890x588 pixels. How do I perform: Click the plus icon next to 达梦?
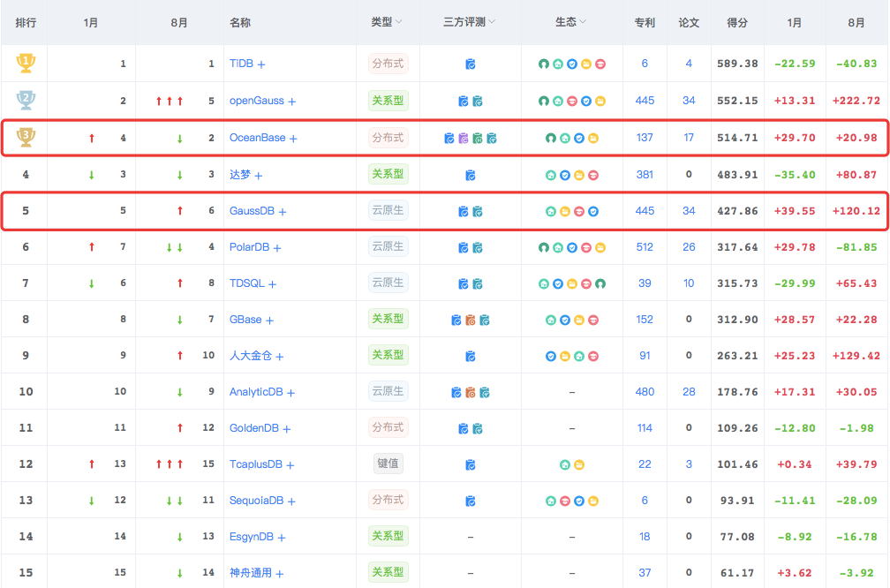258,176
